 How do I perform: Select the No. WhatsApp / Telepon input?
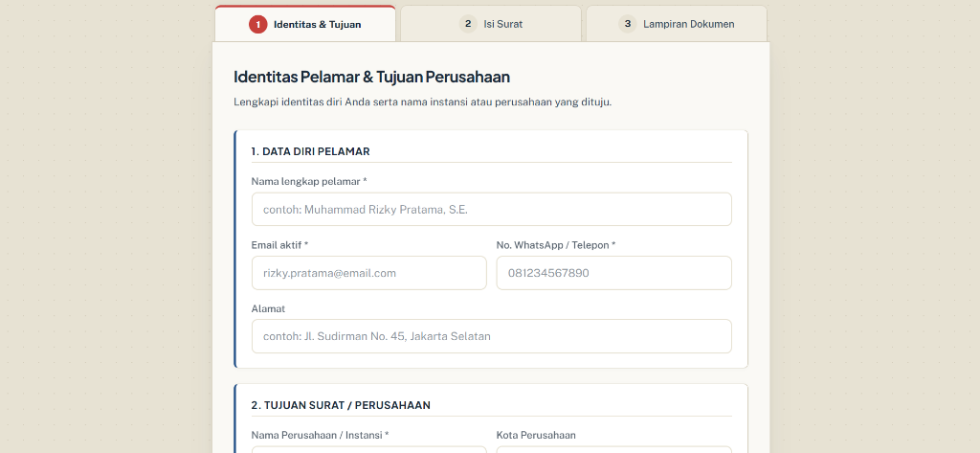click(613, 273)
